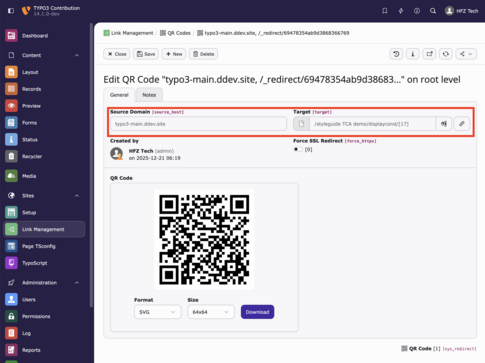Click the TYPO3 logo in header
Screen dimensions: 485x363
[x=26, y=11]
